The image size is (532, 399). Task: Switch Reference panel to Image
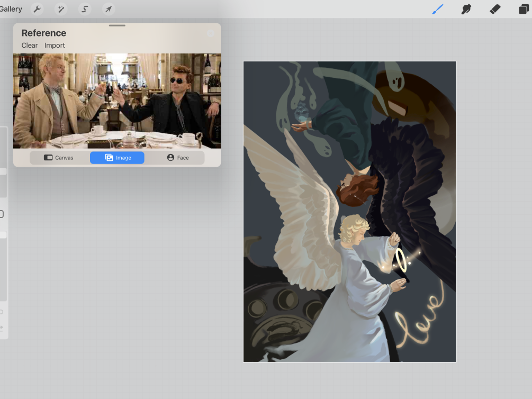pos(117,158)
